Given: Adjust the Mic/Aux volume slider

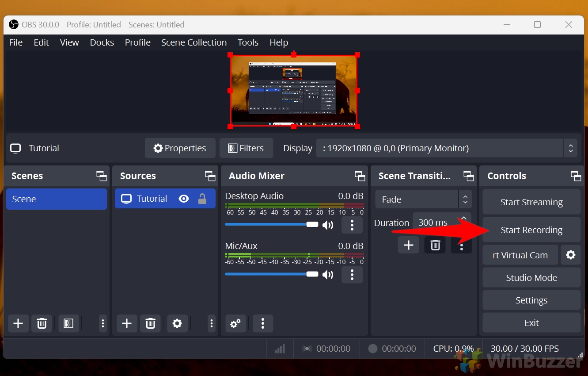Looking at the screenshot, I should pos(272,274).
